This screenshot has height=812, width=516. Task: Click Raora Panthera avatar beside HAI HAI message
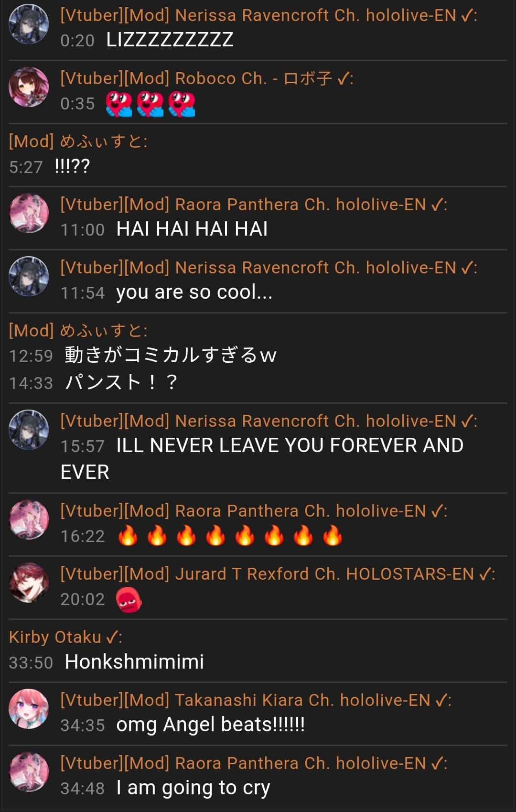click(x=29, y=213)
